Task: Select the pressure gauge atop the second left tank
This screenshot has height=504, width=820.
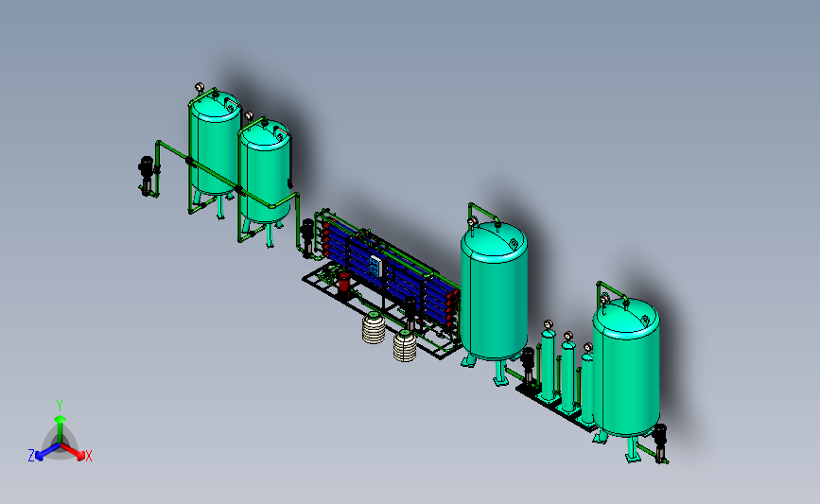Action: pos(249,115)
